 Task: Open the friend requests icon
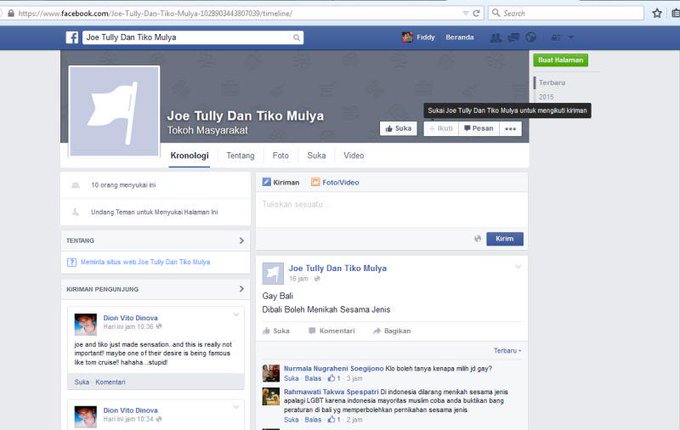pos(496,38)
